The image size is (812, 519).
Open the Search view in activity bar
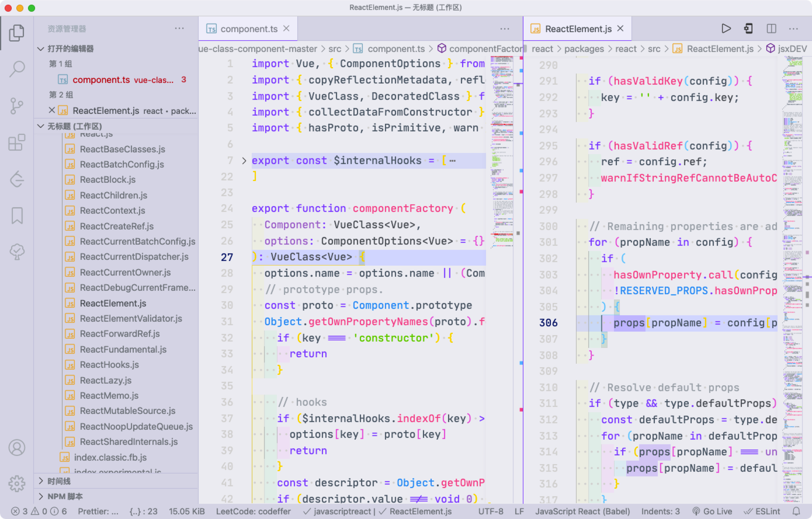pos(17,69)
